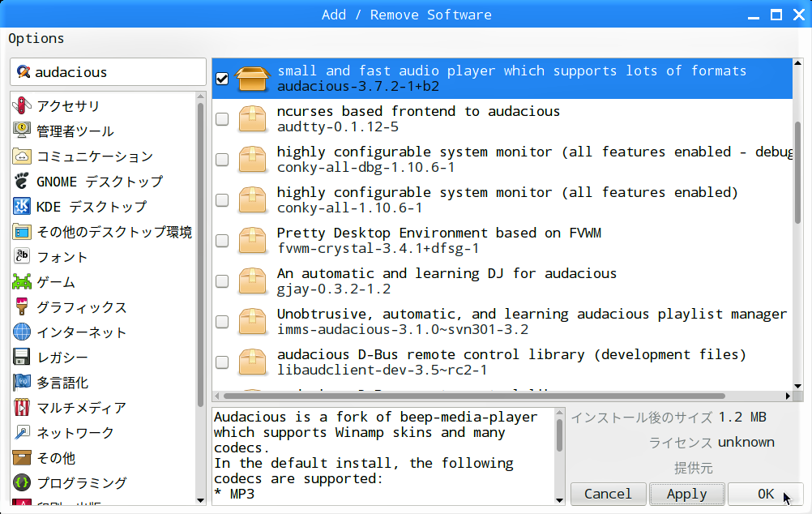Screen dimensions: 812x514
Task: Click the package icon for libaudclient-dev
Action: (x=252, y=362)
